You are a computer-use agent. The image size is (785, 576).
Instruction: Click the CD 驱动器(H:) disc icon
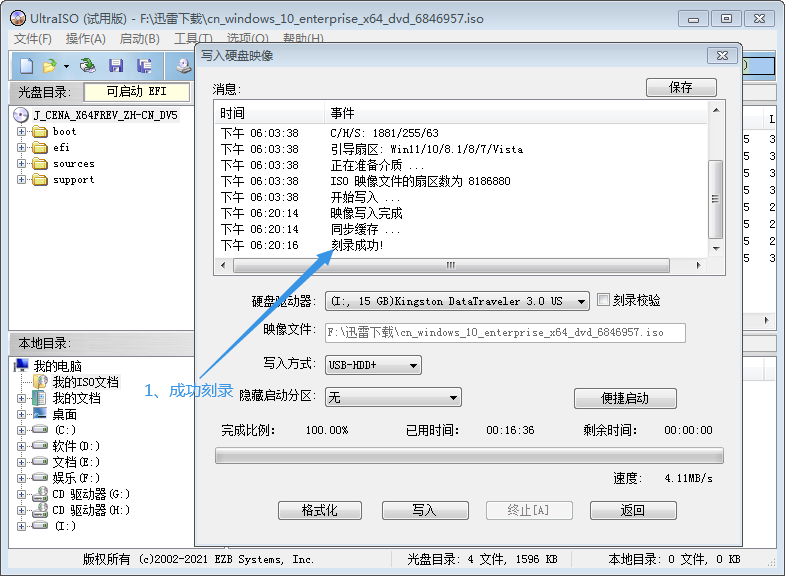(40, 510)
